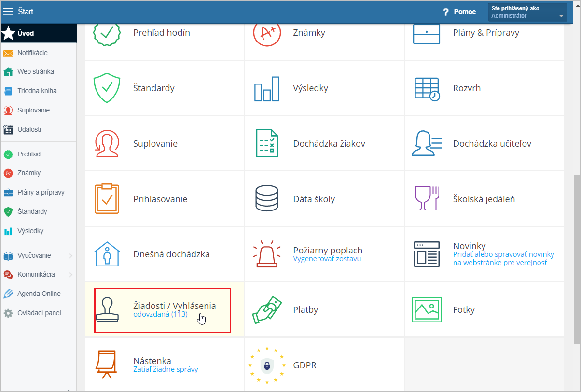Expand the Komunikácia sidebar submenu
The image size is (581, 392).
(x=70, y=275)
